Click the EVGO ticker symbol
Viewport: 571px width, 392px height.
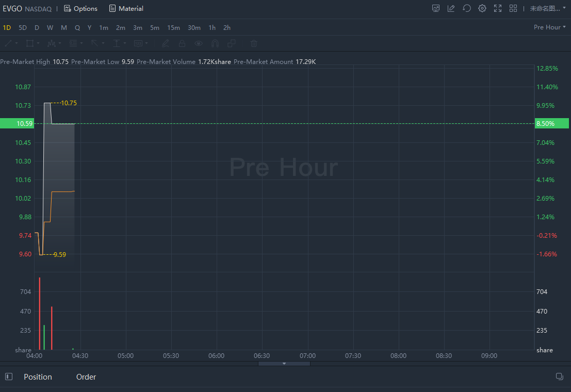click(x=12, y=8)
